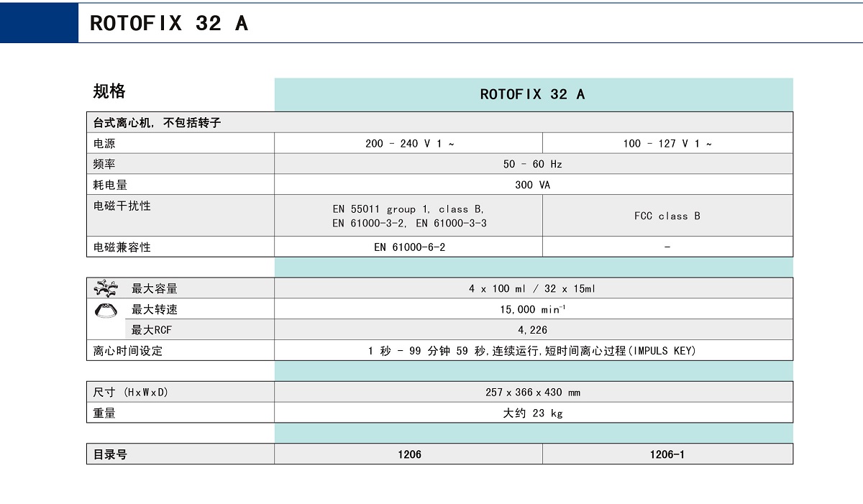
Task: Select the 电源 row label
Action: pyautogui.click(x=104, y=144)
